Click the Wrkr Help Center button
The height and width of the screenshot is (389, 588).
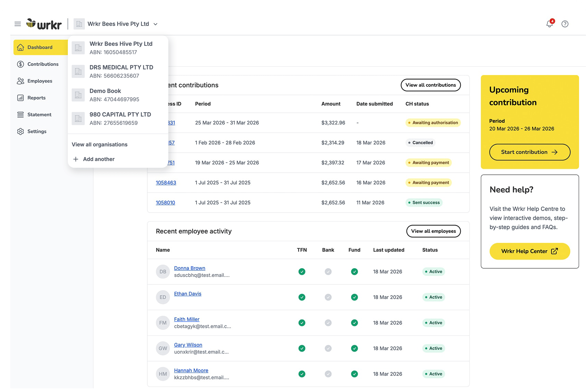click(x=529, y=251)
